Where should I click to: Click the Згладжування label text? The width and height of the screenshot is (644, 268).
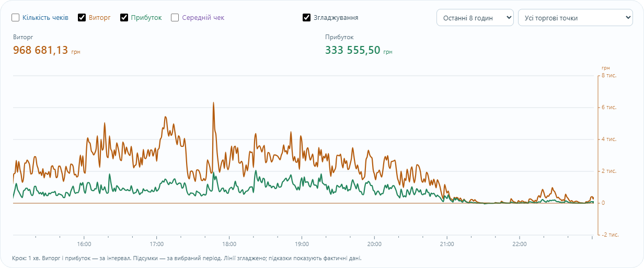tap(336, 17)
